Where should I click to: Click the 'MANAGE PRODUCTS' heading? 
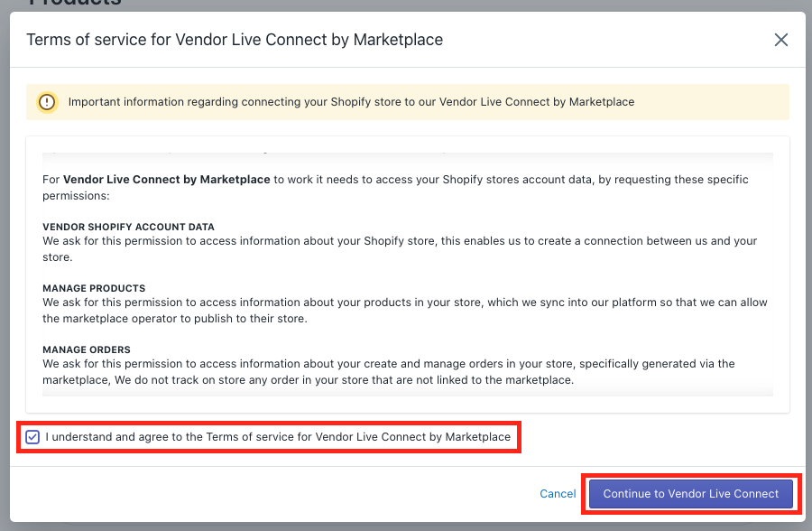click(x=94, y=288)
